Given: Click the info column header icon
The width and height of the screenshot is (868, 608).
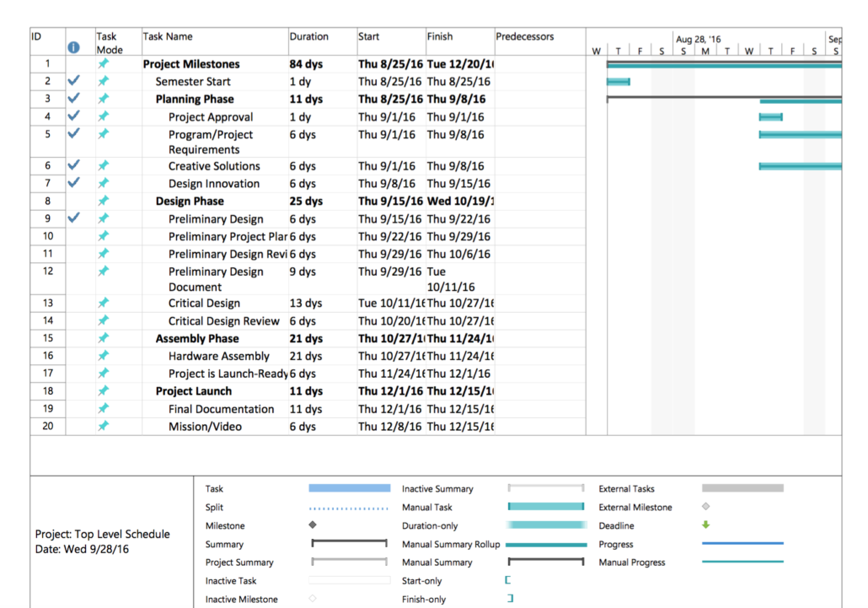Looking at the screenshot, I should (x=73, y=48).
